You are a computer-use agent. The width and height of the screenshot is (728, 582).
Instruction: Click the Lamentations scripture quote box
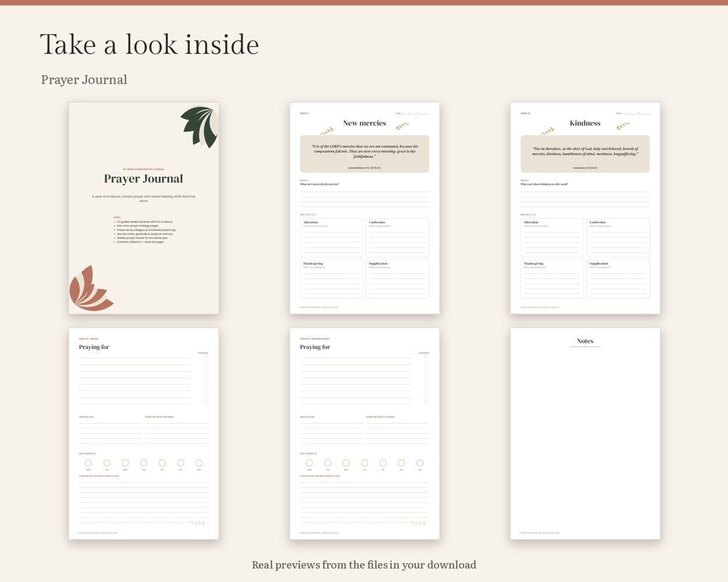365,154
